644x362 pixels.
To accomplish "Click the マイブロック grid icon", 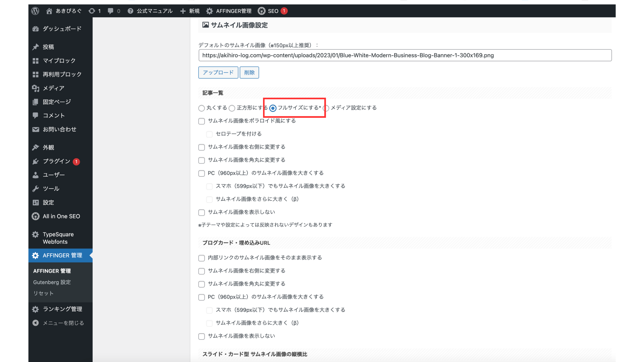I will pos(36,61).
